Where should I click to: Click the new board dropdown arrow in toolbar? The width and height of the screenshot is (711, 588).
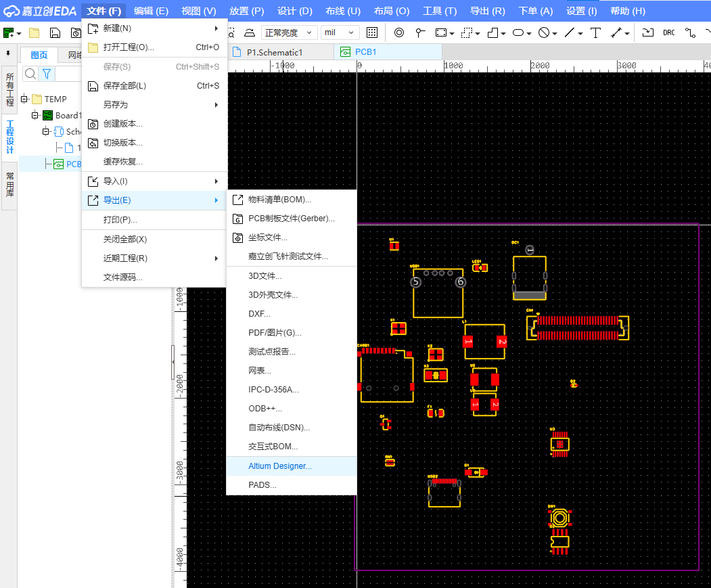(19, 33)
